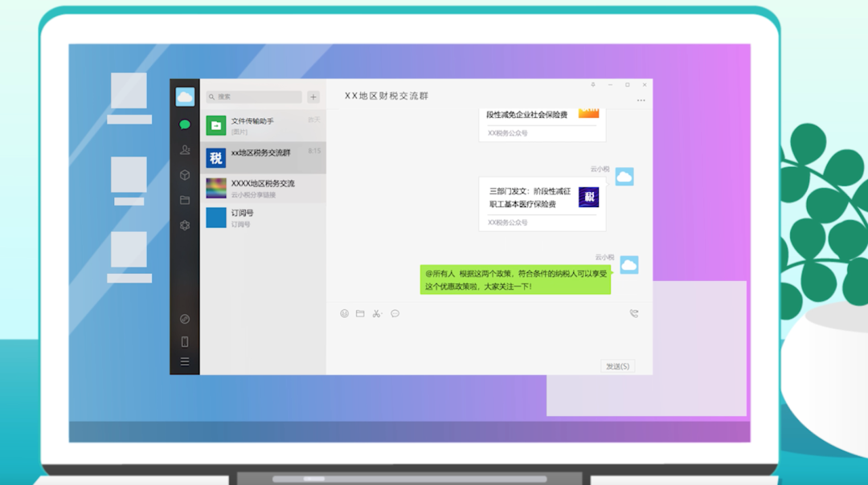The width and height of the screenshot is (868, 485).
Task: Click the pin-window icon in title bar
Action: click(x=593, y=84)
